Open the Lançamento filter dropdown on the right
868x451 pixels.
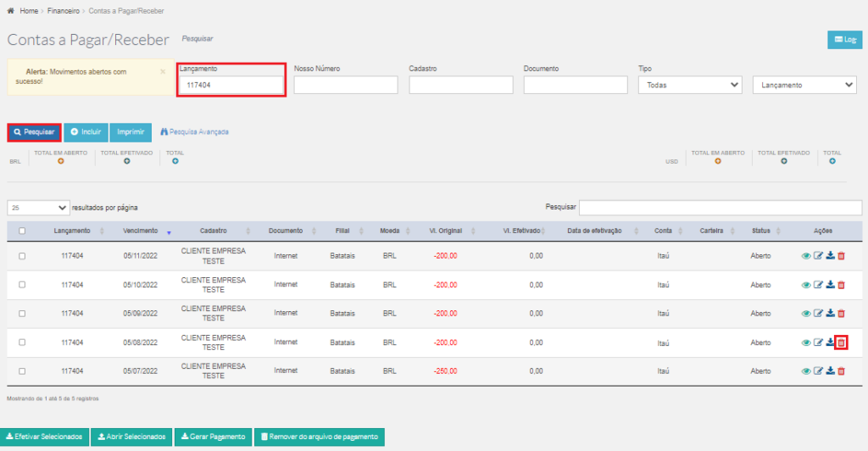(804, 86)
